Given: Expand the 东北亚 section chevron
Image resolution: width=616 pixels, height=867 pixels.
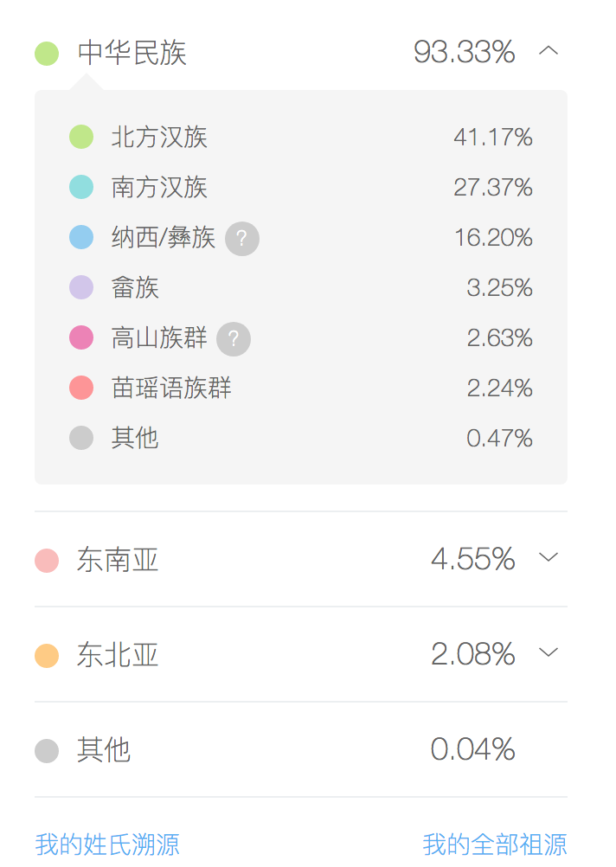Looking at the screenshot, I should (x=549, y=652).
